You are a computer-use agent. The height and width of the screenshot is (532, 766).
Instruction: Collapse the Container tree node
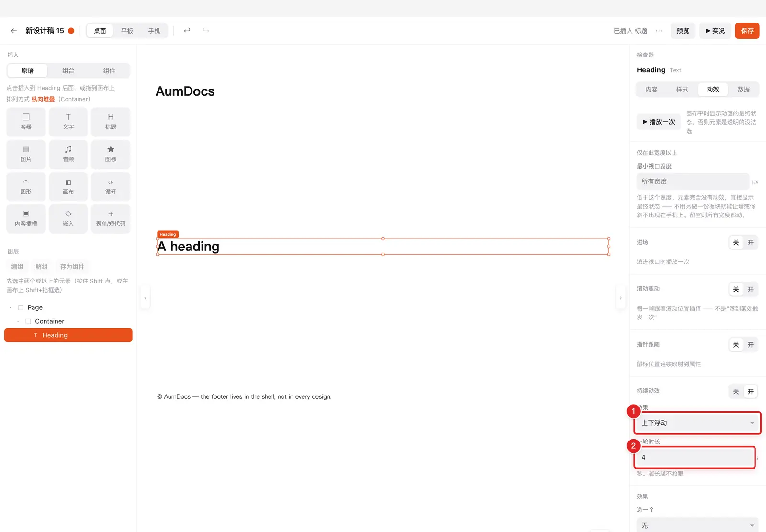tap(18, 321)
